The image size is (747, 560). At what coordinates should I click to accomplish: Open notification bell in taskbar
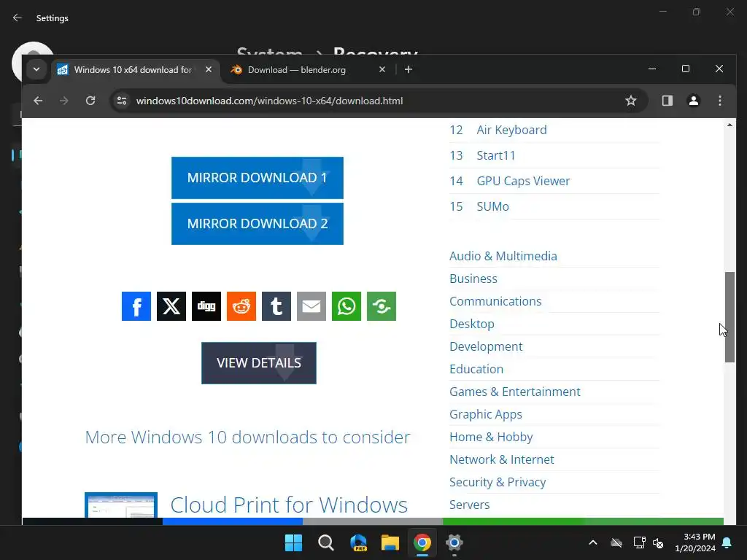point(727,542)
